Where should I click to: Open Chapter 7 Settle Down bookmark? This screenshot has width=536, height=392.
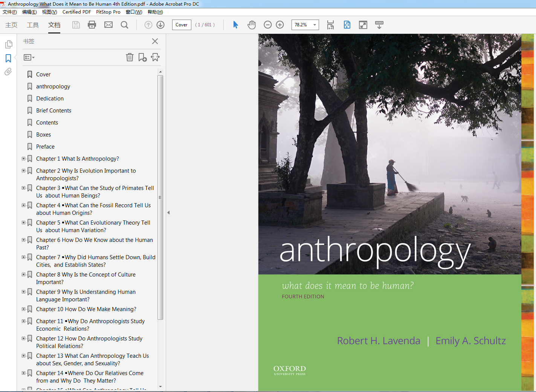(96, 261)
